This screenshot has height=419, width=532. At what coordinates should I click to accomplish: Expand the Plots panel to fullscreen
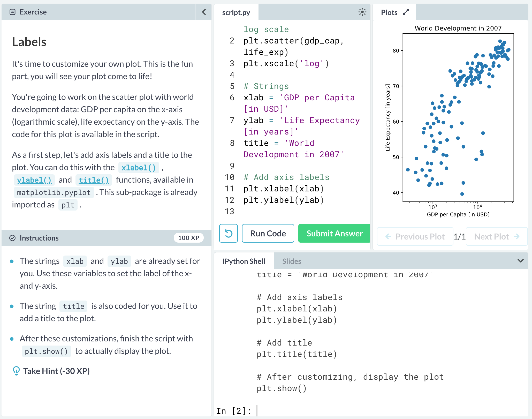[x=406, y=12]
